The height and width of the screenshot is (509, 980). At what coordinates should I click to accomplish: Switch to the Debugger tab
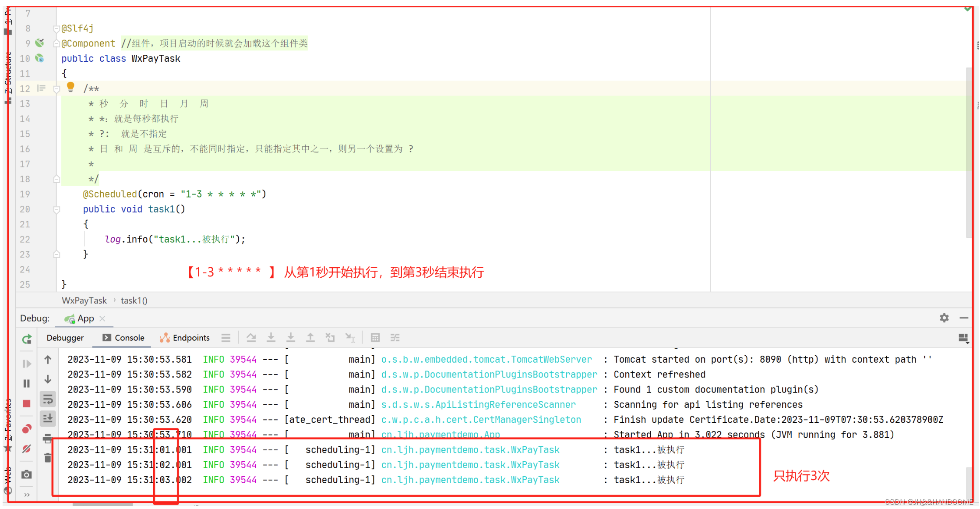(x=65, y=338)
